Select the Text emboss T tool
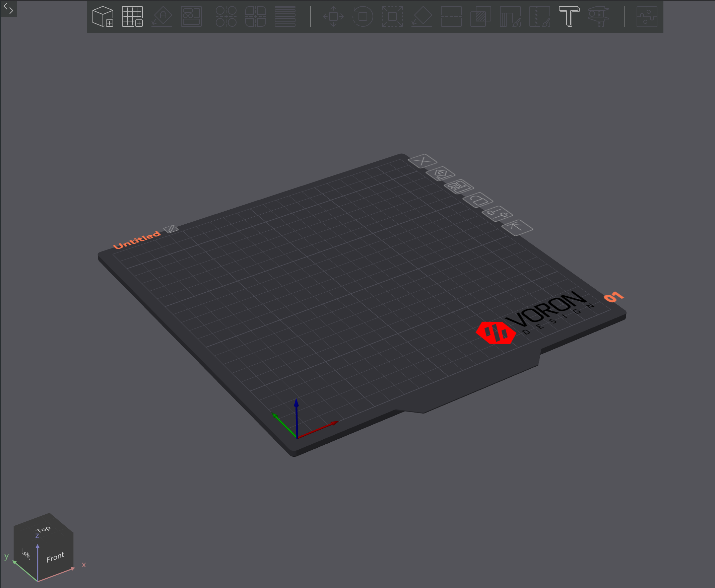This screenshot has width=715, height=588. [x=569, y=16]
